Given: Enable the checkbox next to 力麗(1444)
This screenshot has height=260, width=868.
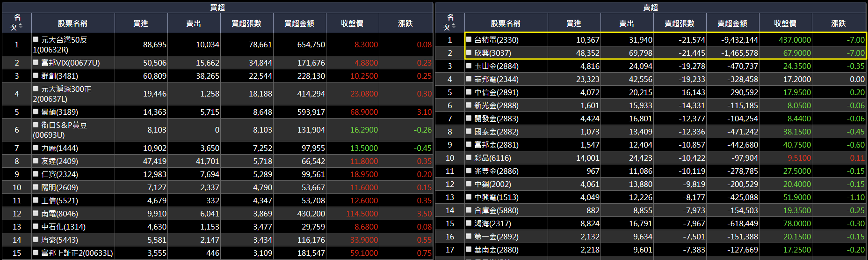Looking at the screenshot, I should point(36,148).
